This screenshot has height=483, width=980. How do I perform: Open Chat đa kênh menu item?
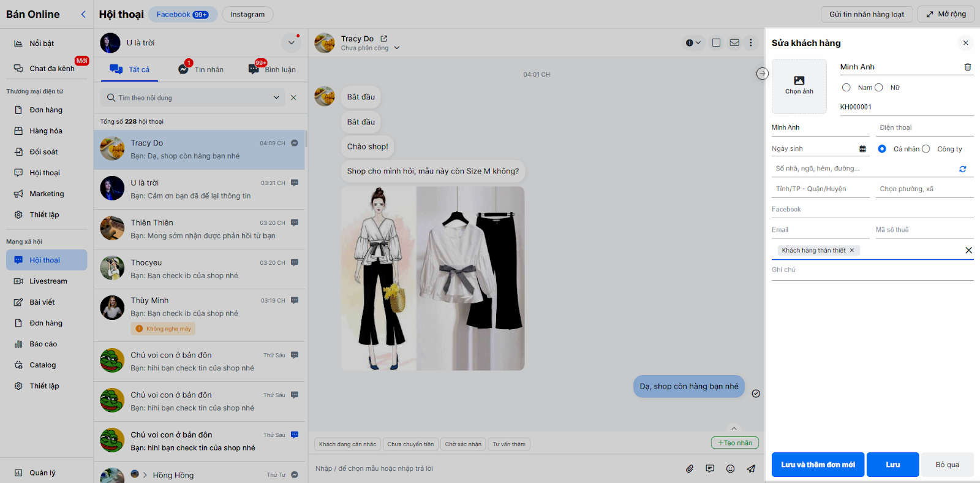47,69
